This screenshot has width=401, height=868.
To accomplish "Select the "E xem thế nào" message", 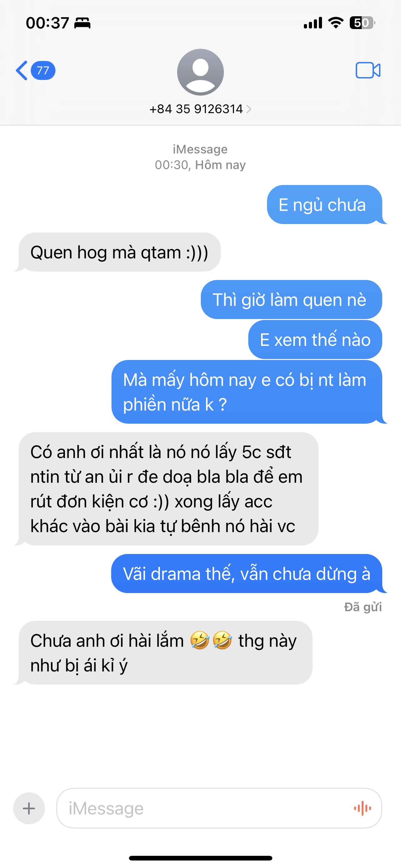I will click(315, 340).
